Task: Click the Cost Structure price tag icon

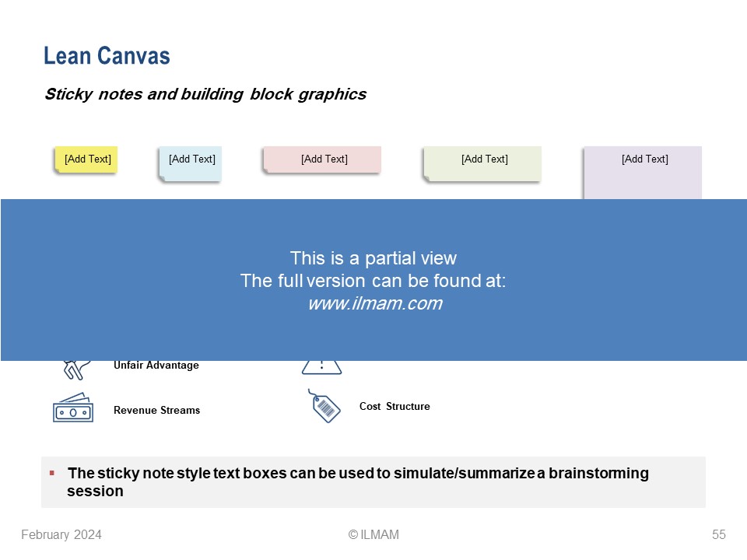Action: (x=324, y=406)
